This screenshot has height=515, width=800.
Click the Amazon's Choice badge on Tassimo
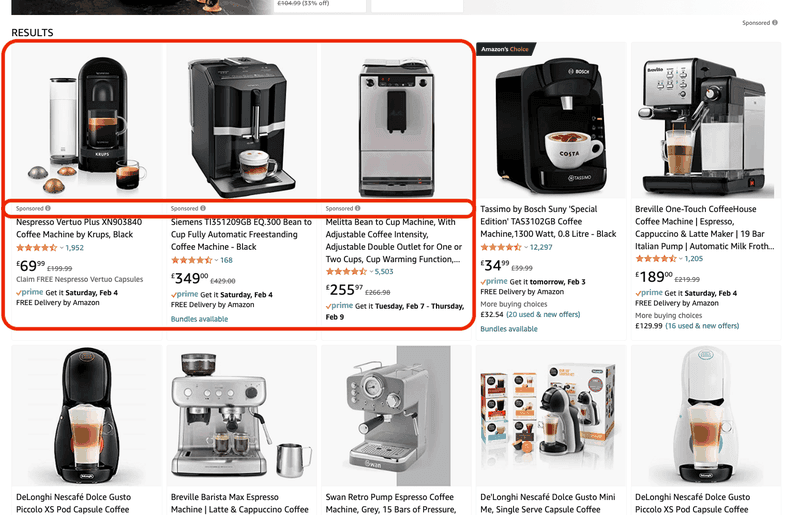pos(505,49)
